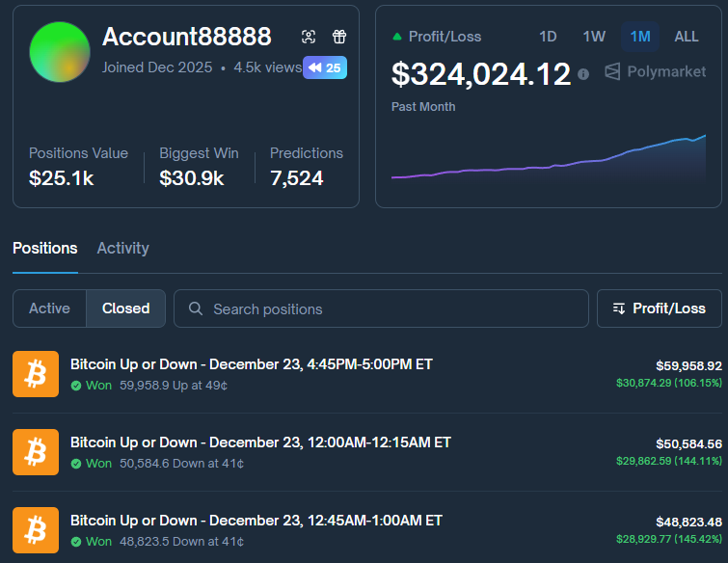The width and height of the screenshot is (728, 563).
Task: Click the $28,929.77 (145.42%) profit text
Action: (x=669, y=539)
